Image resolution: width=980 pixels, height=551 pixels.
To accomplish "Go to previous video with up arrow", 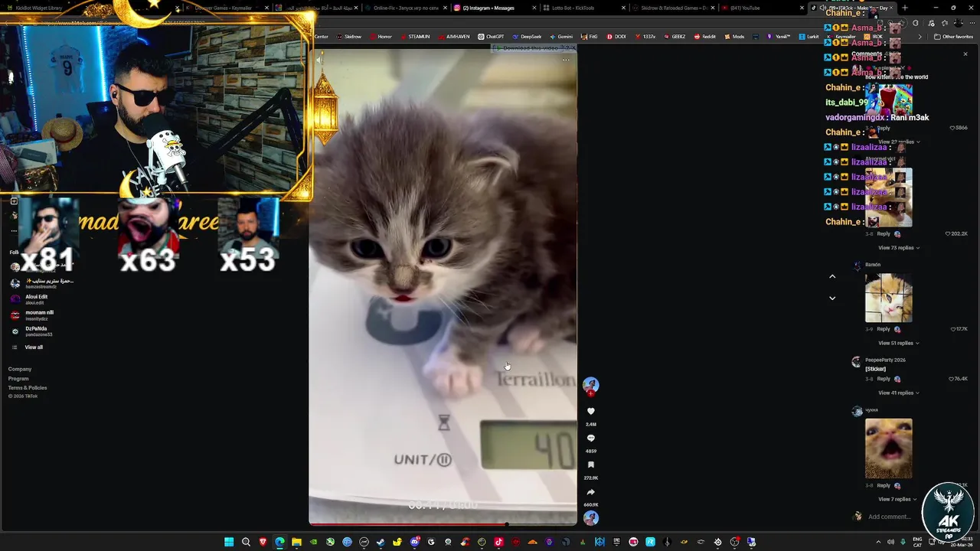I will pos(832,276).
